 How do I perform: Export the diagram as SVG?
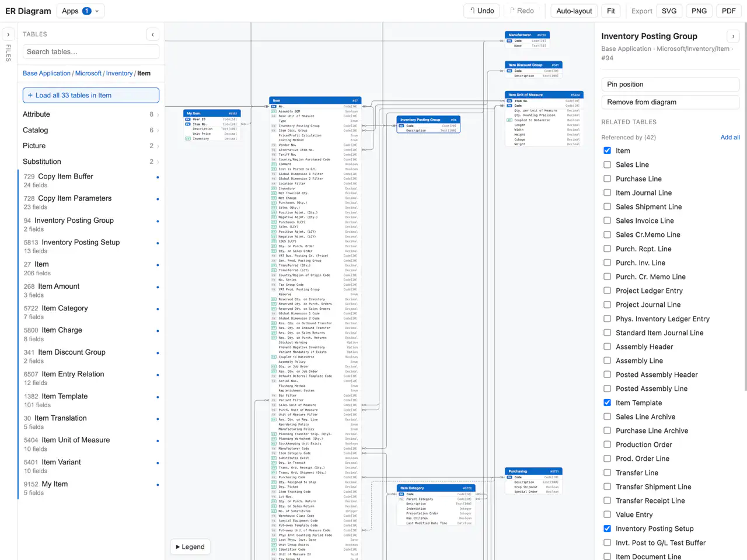point(669,10)
